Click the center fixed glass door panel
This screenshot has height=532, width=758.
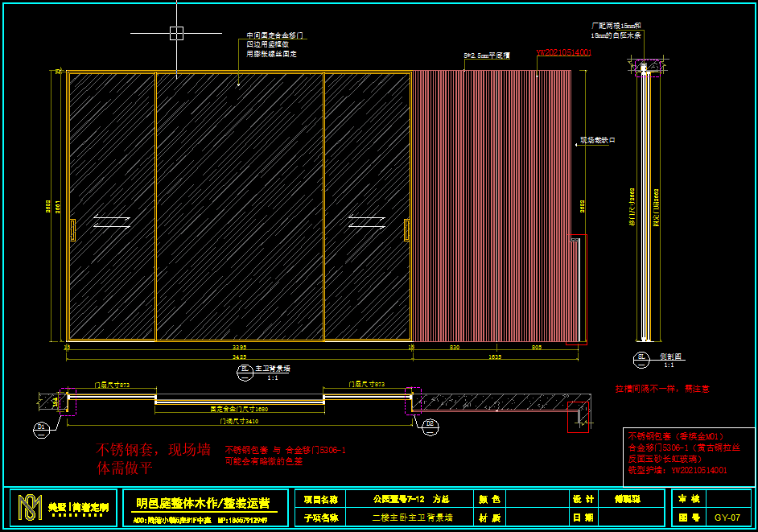tap(239, 205)
